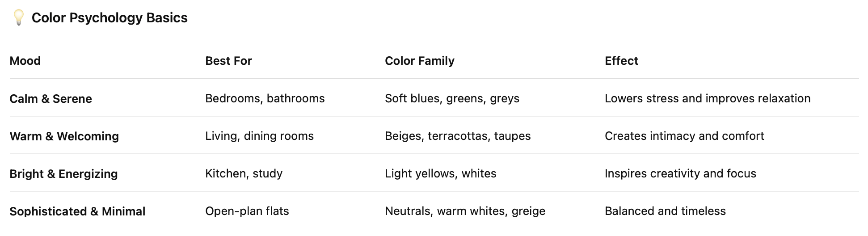Screen dimensions: 868x236
Task: Click the Effect column header
Action: tap(621, 61)
